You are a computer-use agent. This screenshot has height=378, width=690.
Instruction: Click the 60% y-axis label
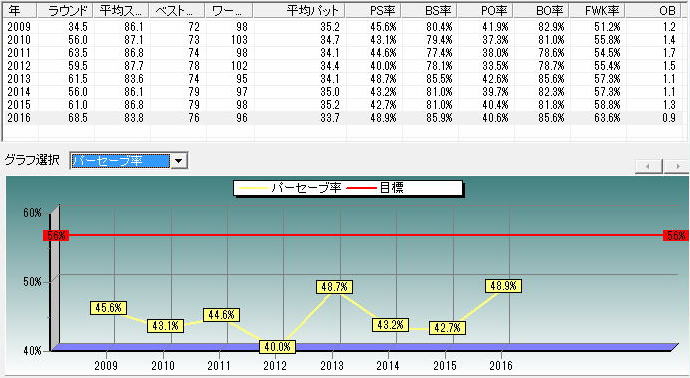point(33,213)
